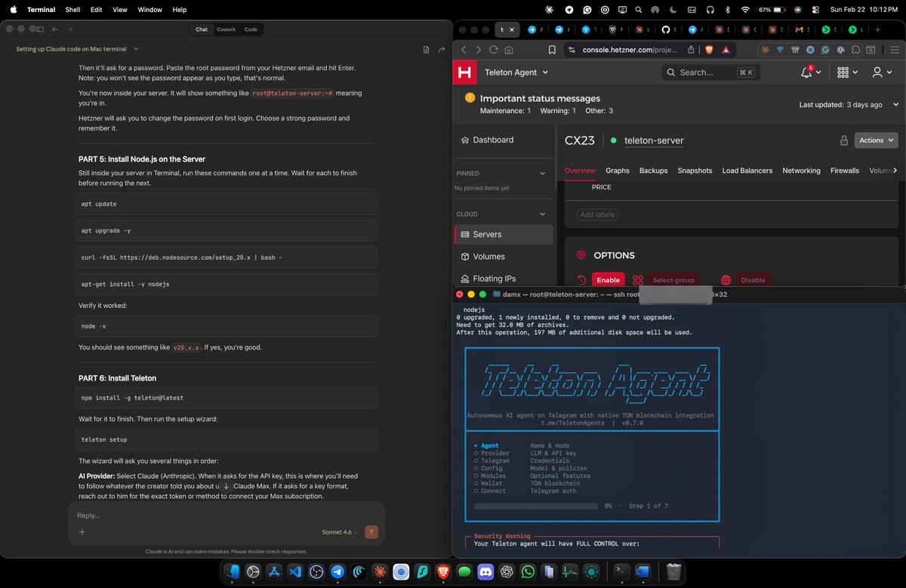The height and width of the screenshot is (588, 906).
Task: Click the Important status messages warning icon
Action: (x=470, y=98)
